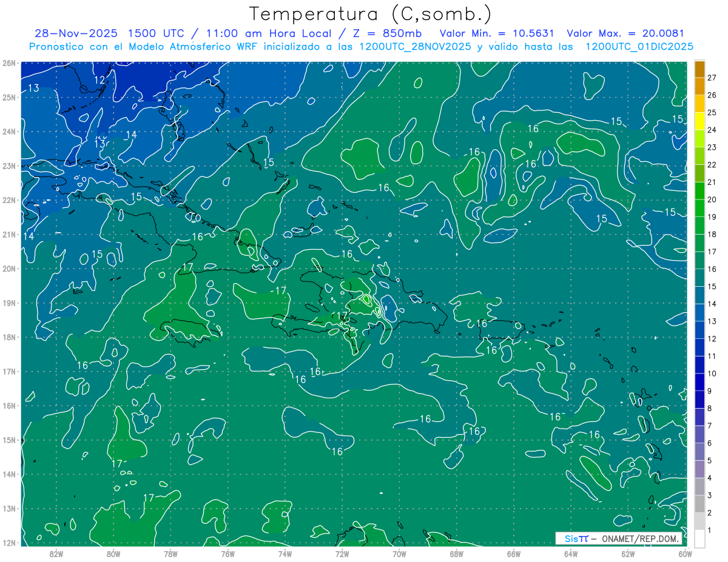Click the 13N latitude axis label
The image size is (728, 562).
tap(9, 508)
